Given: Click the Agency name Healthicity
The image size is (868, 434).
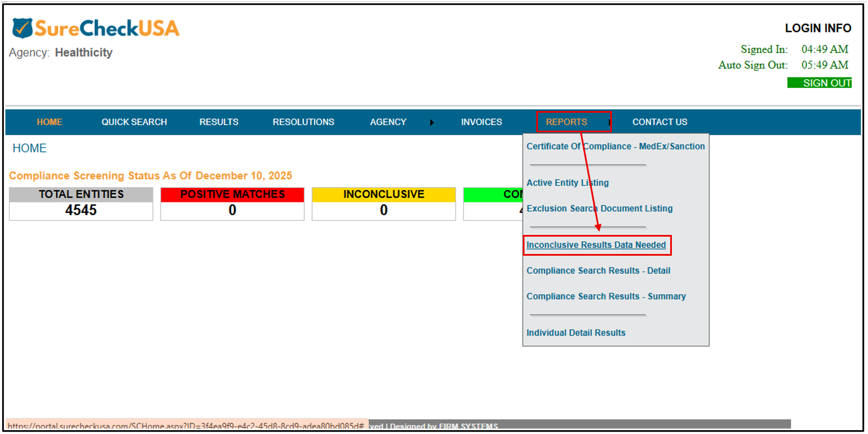Looking at the screenshot, I should [x=83, y=53].
